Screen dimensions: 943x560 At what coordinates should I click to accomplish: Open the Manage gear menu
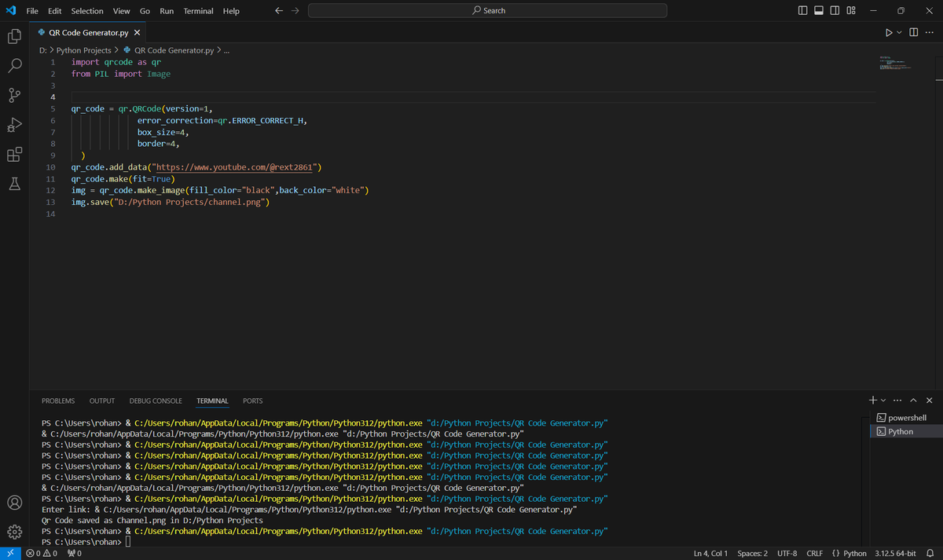coord(14,532)
